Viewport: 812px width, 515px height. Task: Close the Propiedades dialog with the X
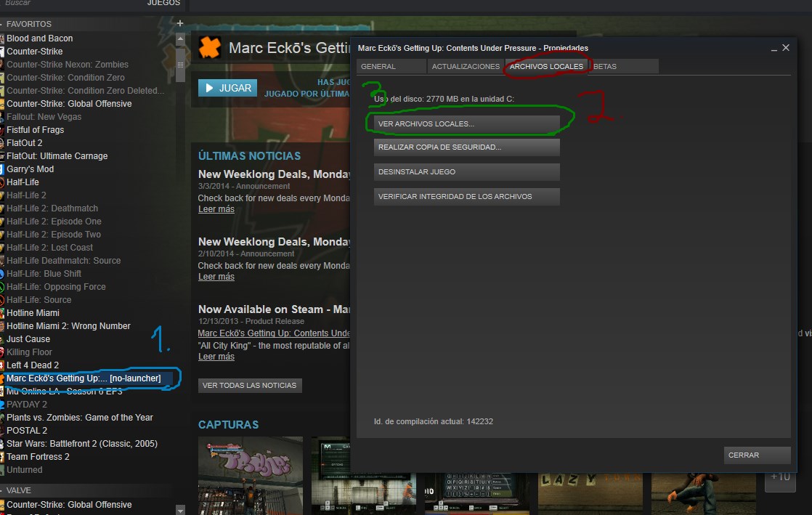pos(786,48)
